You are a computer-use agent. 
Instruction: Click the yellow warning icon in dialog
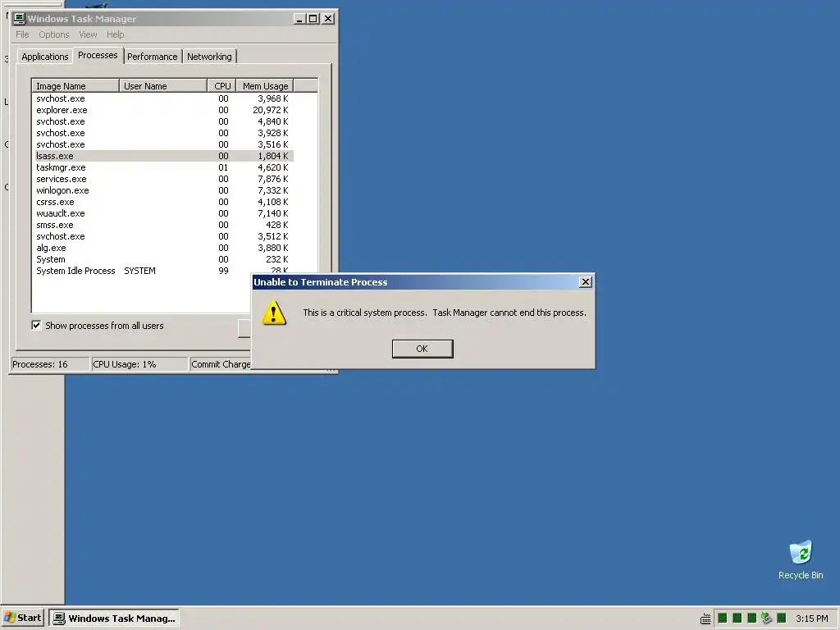(x=274, y=313)
